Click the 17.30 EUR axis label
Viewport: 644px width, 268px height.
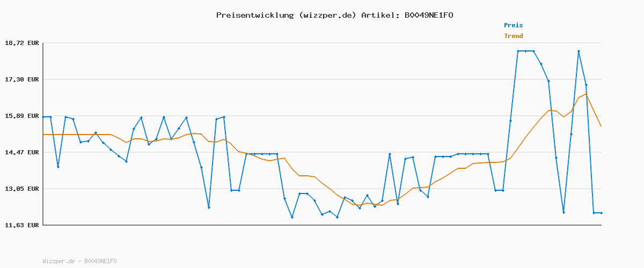point(22,79)
